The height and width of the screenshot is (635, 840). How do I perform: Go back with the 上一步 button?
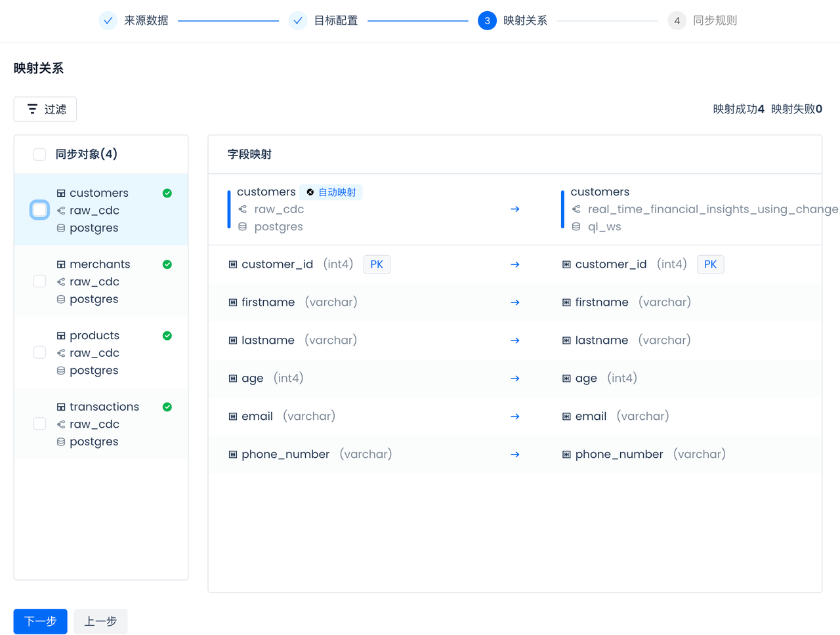[100, 621]
